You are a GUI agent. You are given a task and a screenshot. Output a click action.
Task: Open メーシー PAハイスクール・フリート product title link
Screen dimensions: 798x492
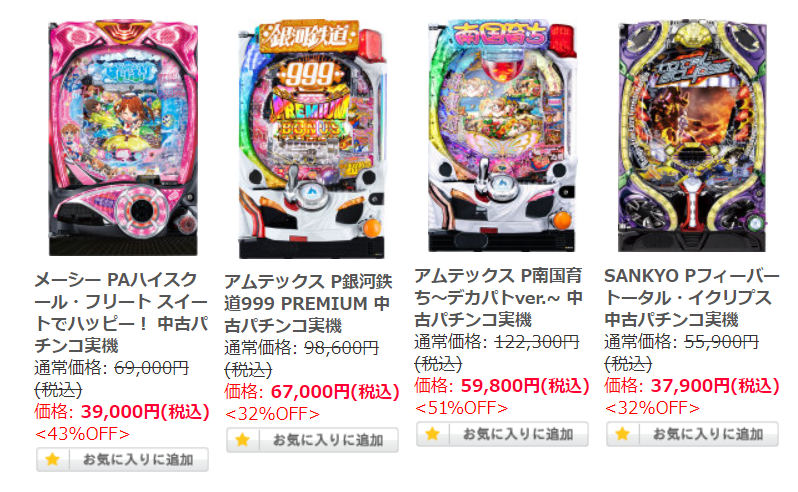point(121,313)
